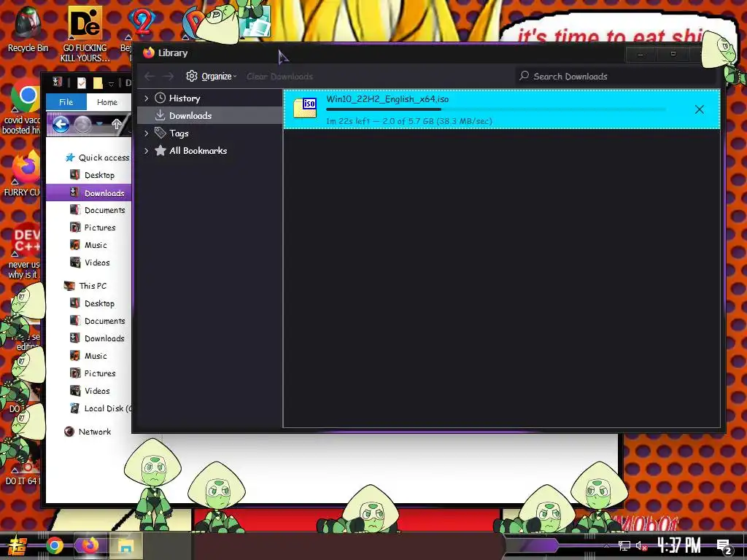Click the network tray icon
Screen dimensions: 747x560
624,545
